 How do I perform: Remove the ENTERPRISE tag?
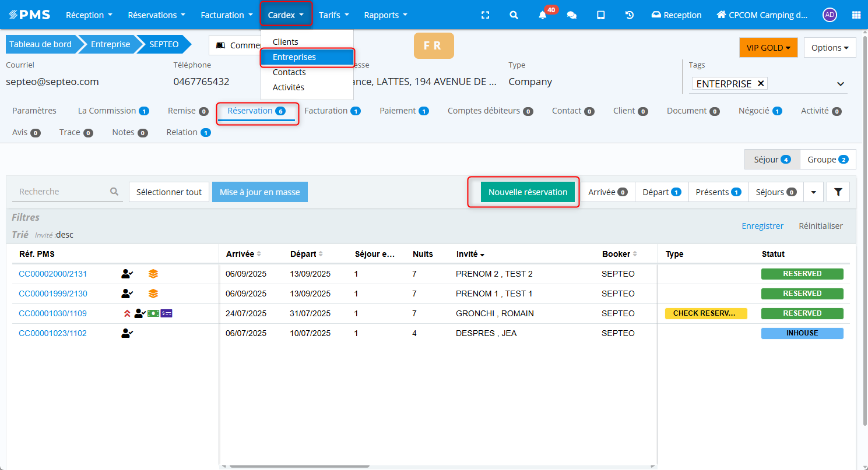[760, 84]
